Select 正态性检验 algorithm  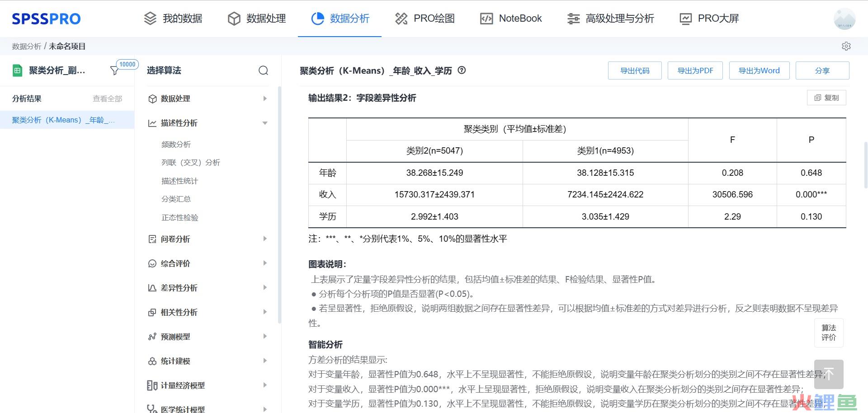pos(180,217)
